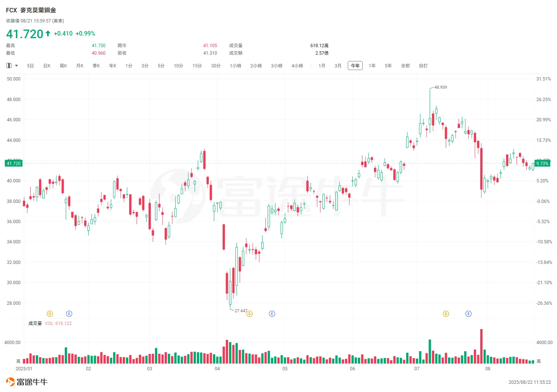
Task: Switch to the 1分 interval
Action: (129, 66)
